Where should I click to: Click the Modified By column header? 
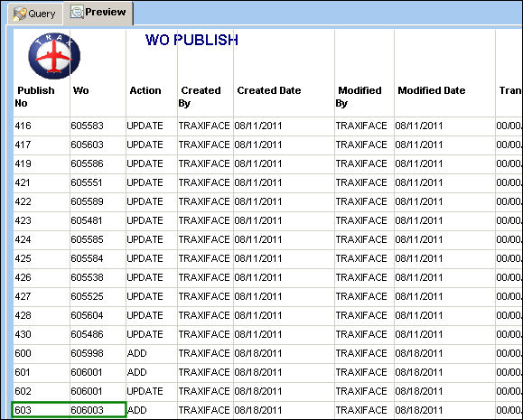point(359,97)
